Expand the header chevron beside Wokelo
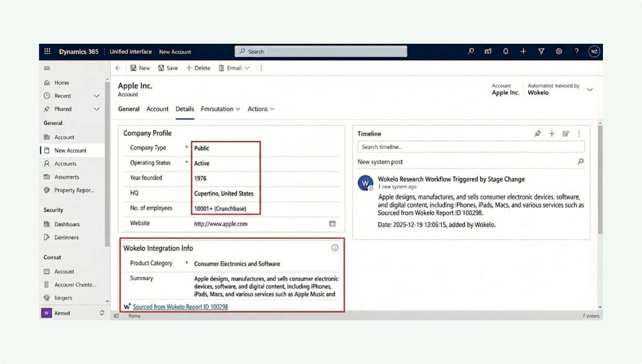This screenshot has height=364, width=642. tap(590, 90)
